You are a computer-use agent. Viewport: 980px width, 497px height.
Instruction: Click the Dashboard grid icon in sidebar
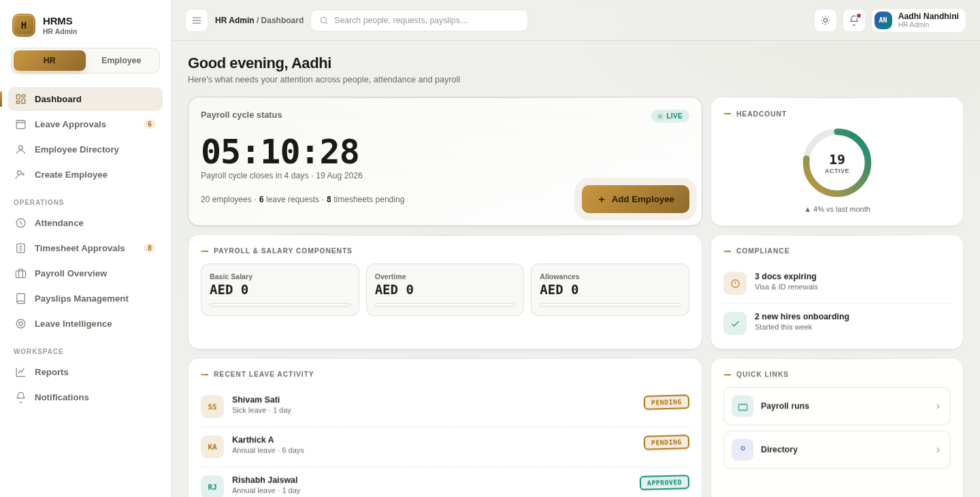(20, 99)
